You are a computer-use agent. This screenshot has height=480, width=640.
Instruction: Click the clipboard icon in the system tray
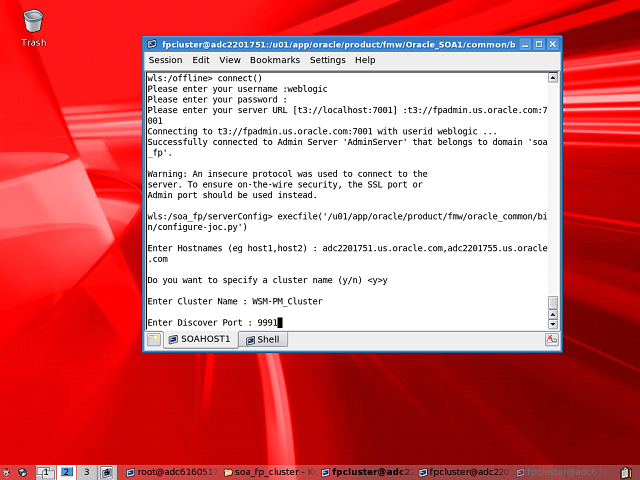click(x=626, y=472)
